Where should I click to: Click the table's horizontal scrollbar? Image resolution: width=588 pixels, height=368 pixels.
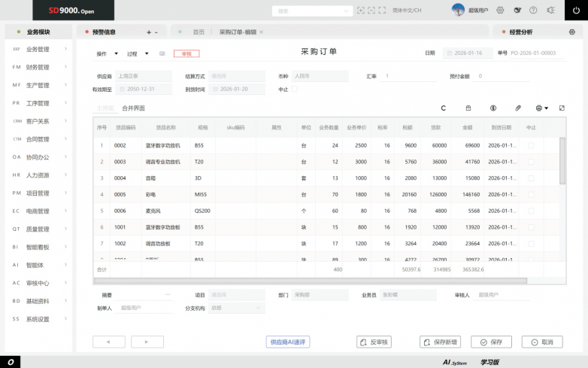click(310, 281)
